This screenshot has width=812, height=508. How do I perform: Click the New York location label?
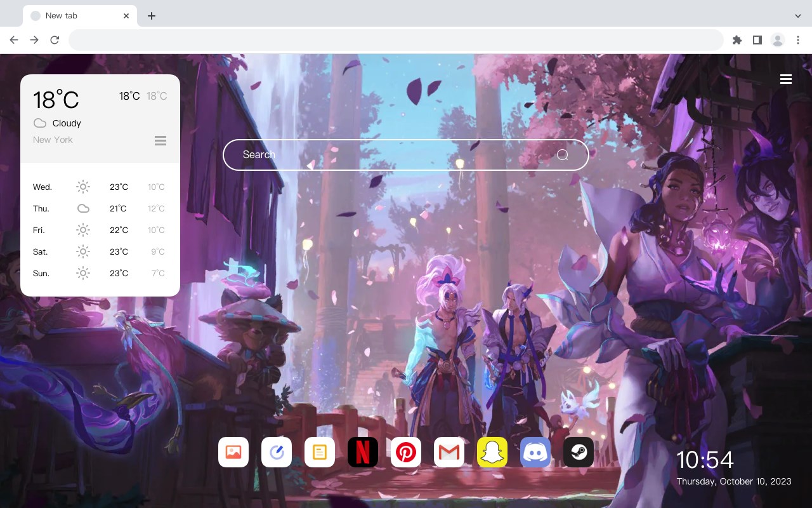click(x=53, y=140)
